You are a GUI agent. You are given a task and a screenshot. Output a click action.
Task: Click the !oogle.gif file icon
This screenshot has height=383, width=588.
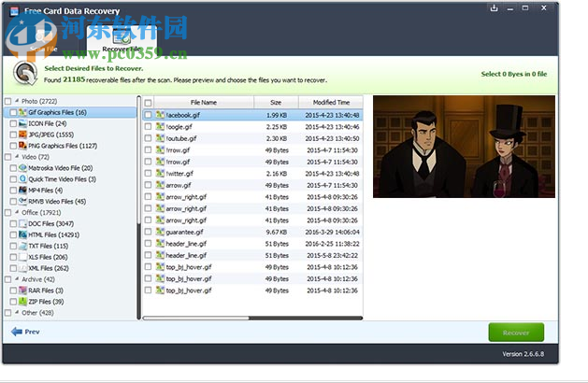[160, 127]
